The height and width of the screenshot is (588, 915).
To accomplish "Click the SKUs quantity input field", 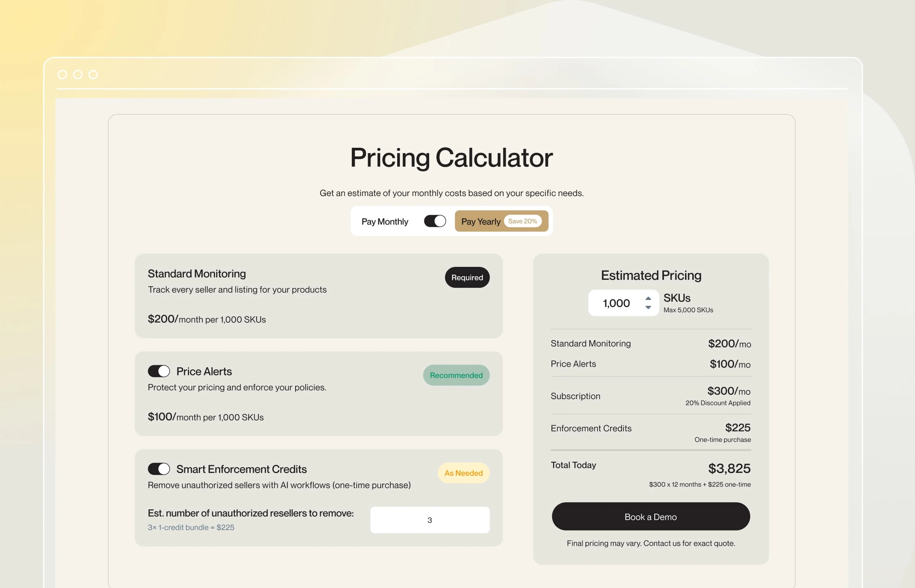I will tap(616, 303).
